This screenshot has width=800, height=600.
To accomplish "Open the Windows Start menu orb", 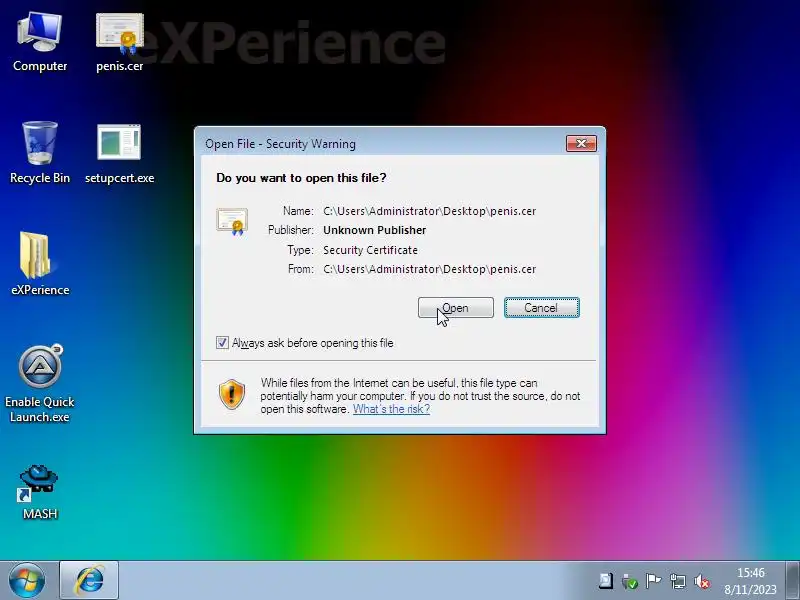I will click(27, 581).
